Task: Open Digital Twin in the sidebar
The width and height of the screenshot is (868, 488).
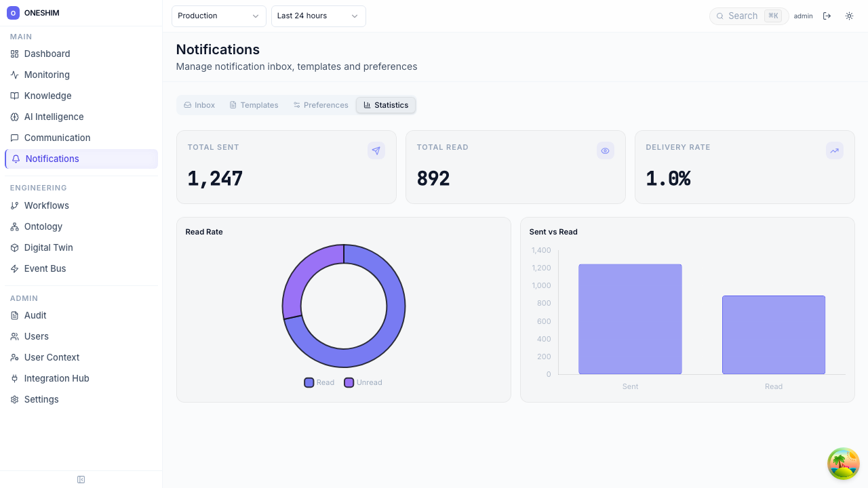Action: [x=48, y=247]
